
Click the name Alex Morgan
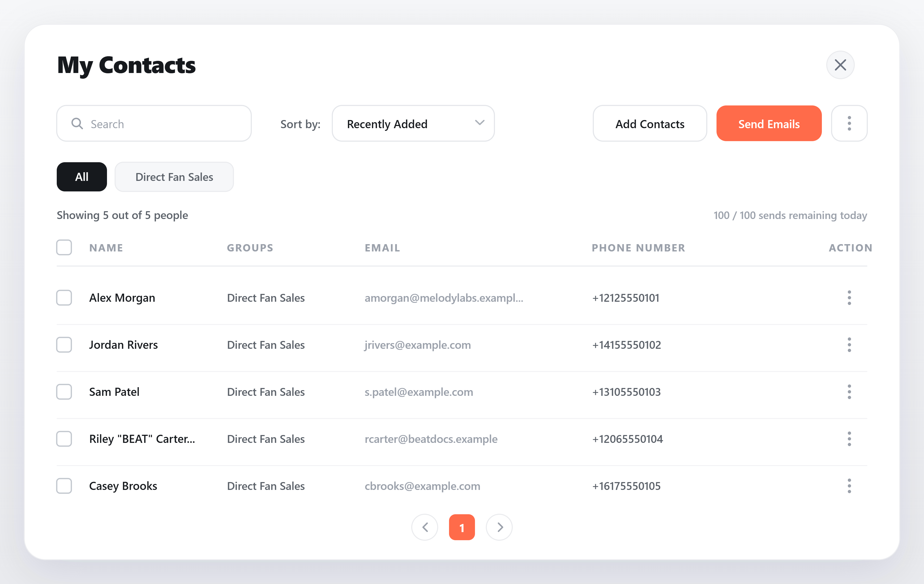pos(122,298)
